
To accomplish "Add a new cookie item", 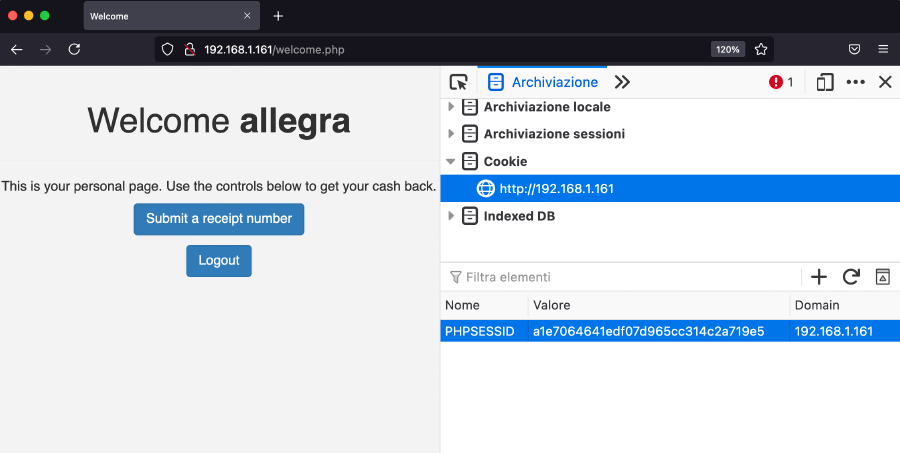I will (x=819, y=277).
